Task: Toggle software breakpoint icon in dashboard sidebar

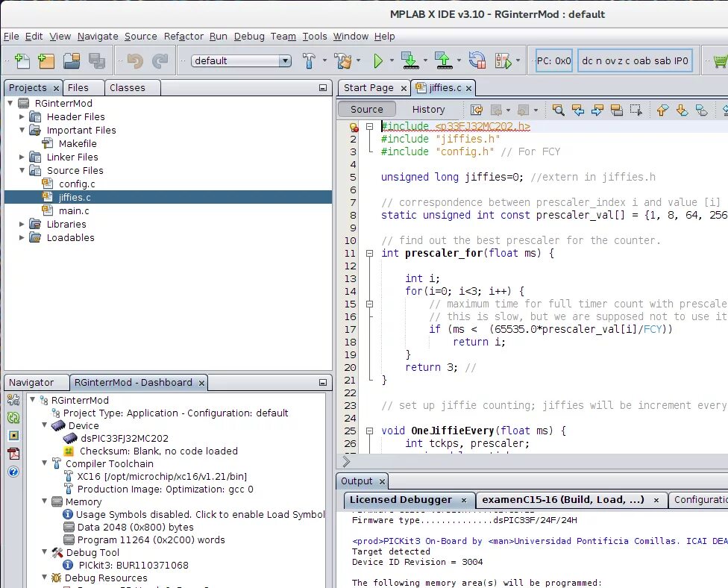Action: [x=13, y=435]
